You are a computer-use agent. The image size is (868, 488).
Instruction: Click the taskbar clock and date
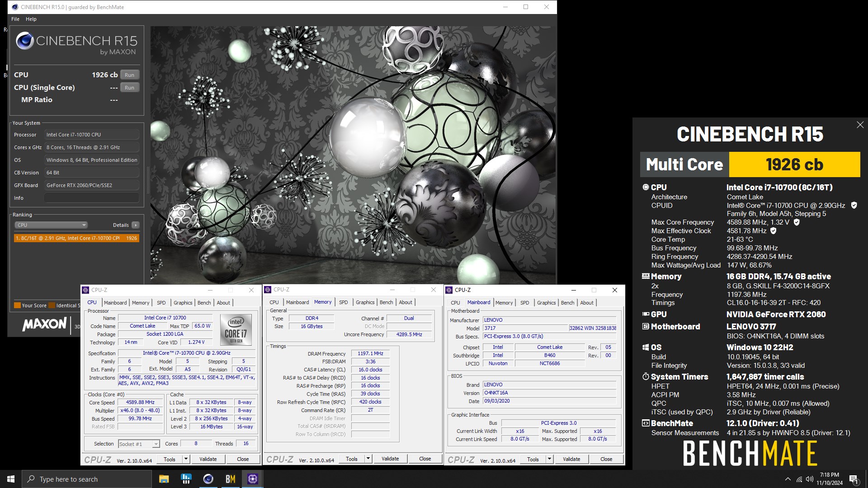829,479
